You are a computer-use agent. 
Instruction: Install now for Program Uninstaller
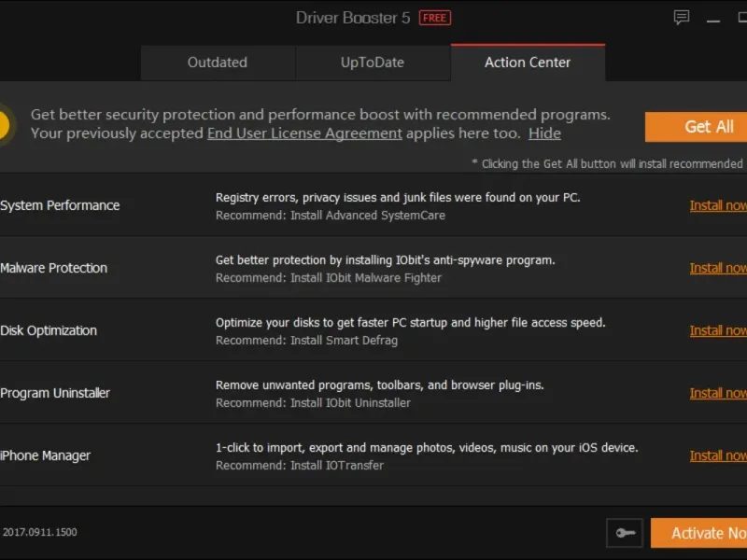[717, 393]
